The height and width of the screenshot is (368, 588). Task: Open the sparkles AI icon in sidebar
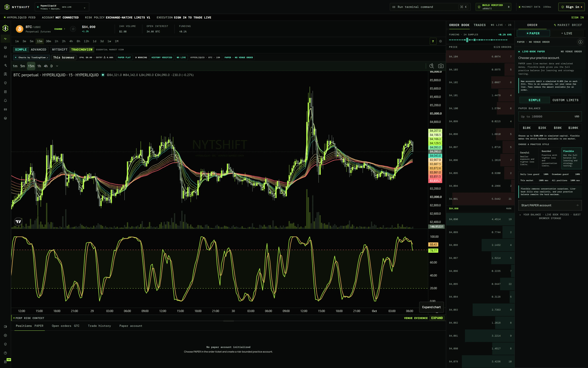coord(5,65)
